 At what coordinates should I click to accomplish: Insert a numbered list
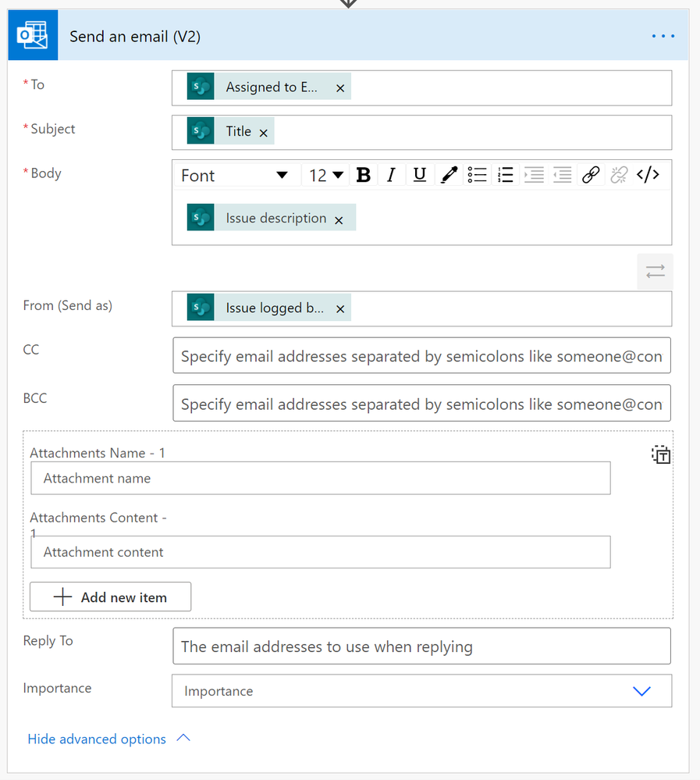[506, 175]
